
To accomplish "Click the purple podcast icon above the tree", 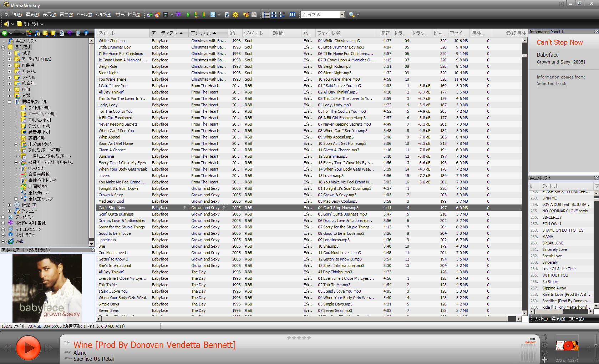I will 70,33.
